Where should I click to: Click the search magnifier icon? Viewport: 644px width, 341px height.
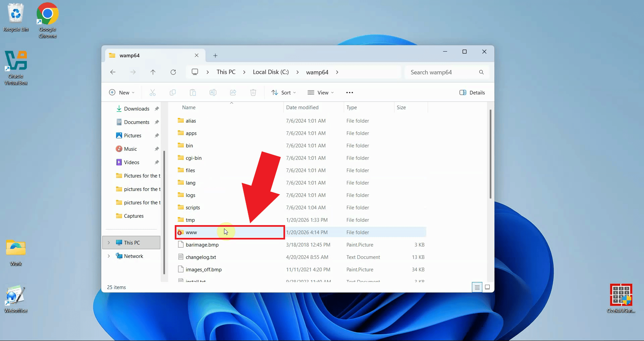481,72
